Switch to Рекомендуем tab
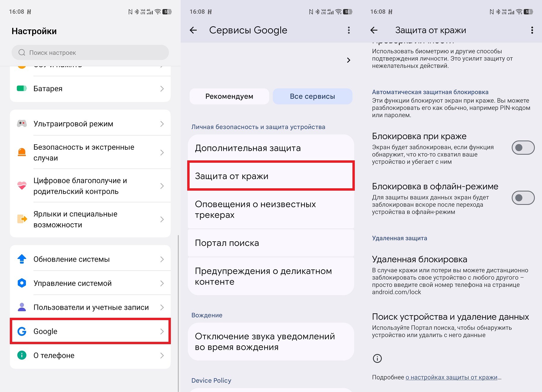The image size is (542, 392). [x=229, y=96]
